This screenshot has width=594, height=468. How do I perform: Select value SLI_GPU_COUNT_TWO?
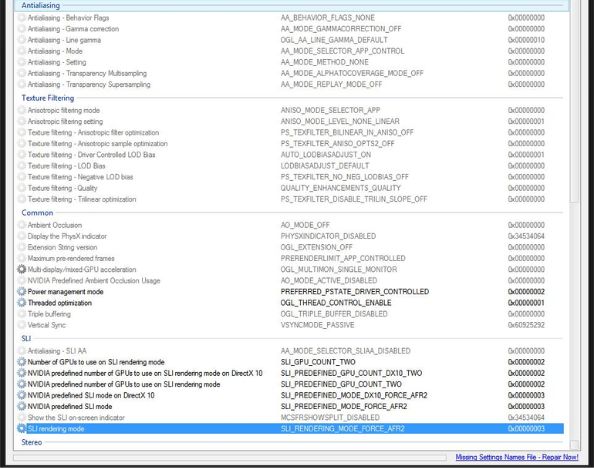pos(318,362)
